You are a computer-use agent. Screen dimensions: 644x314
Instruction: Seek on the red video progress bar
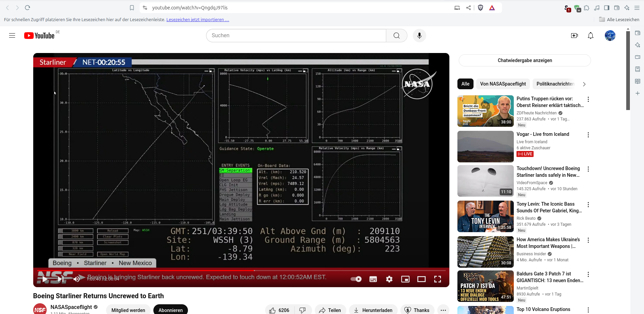click(x=241, y=270)
